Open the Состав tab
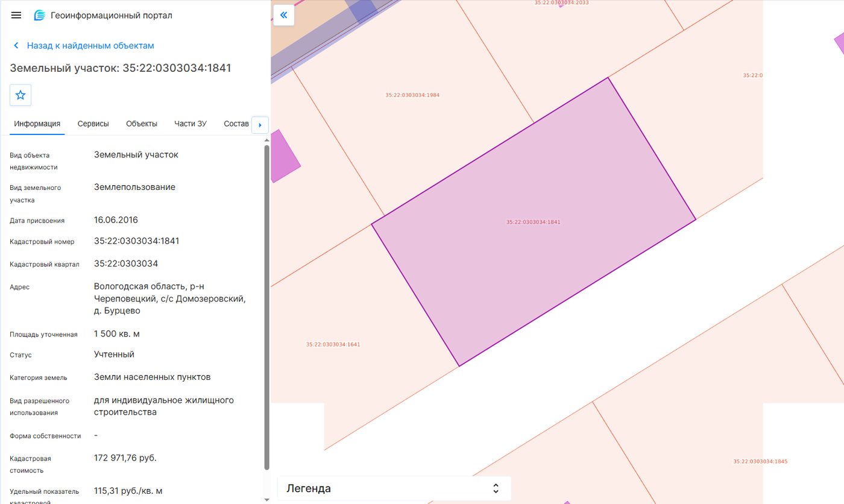 [236, 124]
